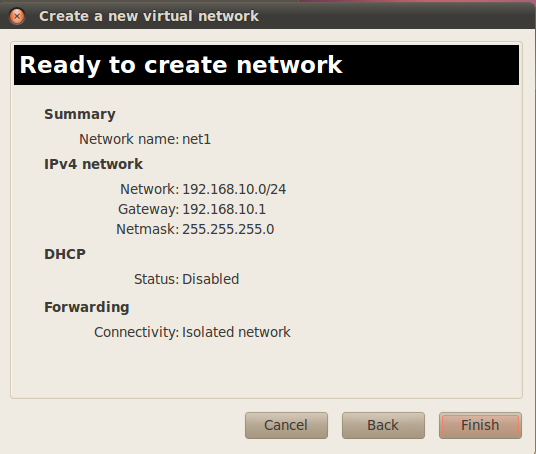Close the dialog via orange close icon
This screenshot has width=536, height=454.
pyautogui.click(x=17, y=16)
